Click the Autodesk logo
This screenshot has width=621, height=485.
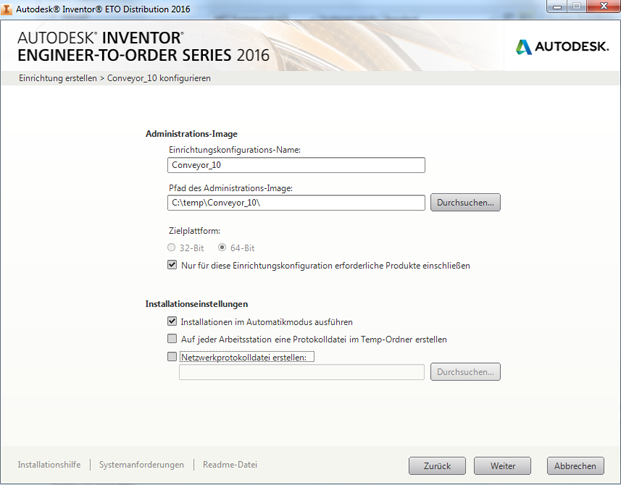(x=562, y=47)
